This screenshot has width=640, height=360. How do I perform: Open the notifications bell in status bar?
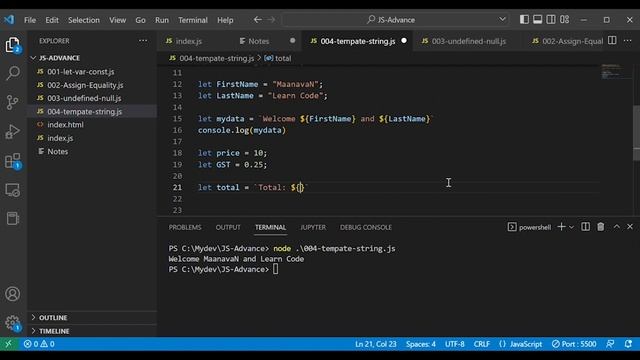click(628, 344)
